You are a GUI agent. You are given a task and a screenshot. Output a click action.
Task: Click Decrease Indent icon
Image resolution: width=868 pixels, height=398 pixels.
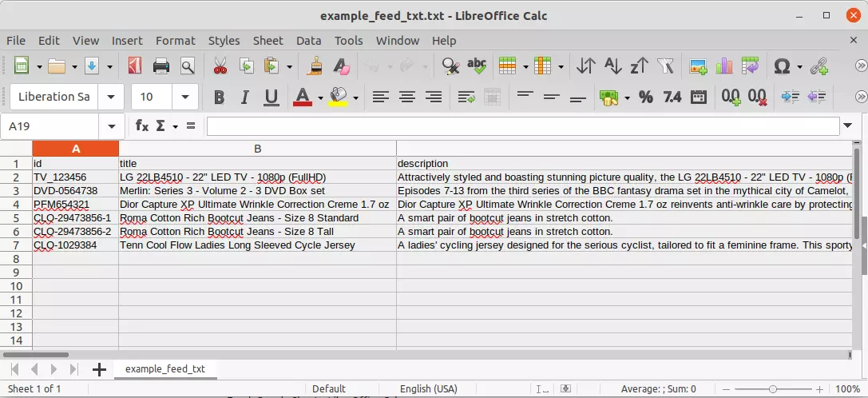(x=817, y=97)
